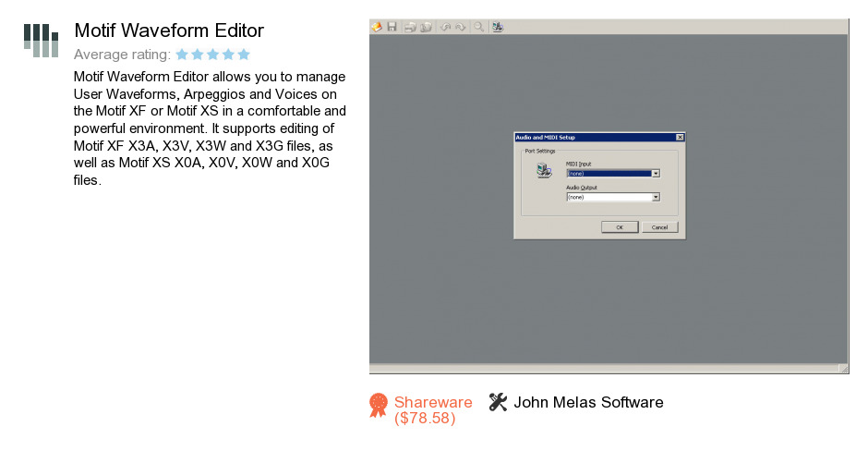
Task: Expand the MIDI Input dropdown arrow
Action: [656, 174]
